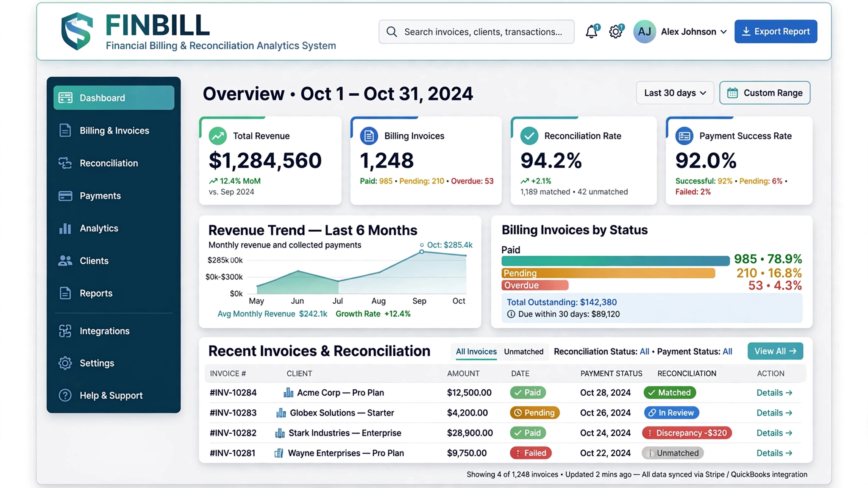Open the Reconciliation Status All filter

coord(644,352)
